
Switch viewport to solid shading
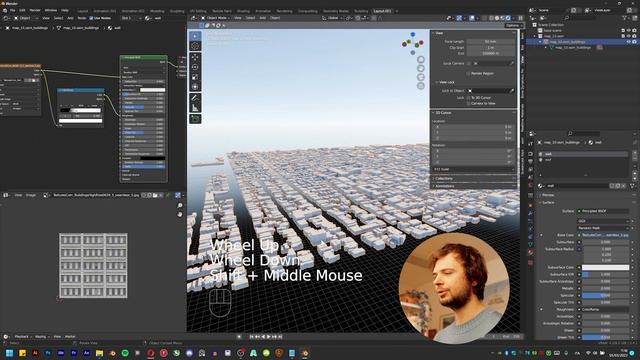pos(497,18)
